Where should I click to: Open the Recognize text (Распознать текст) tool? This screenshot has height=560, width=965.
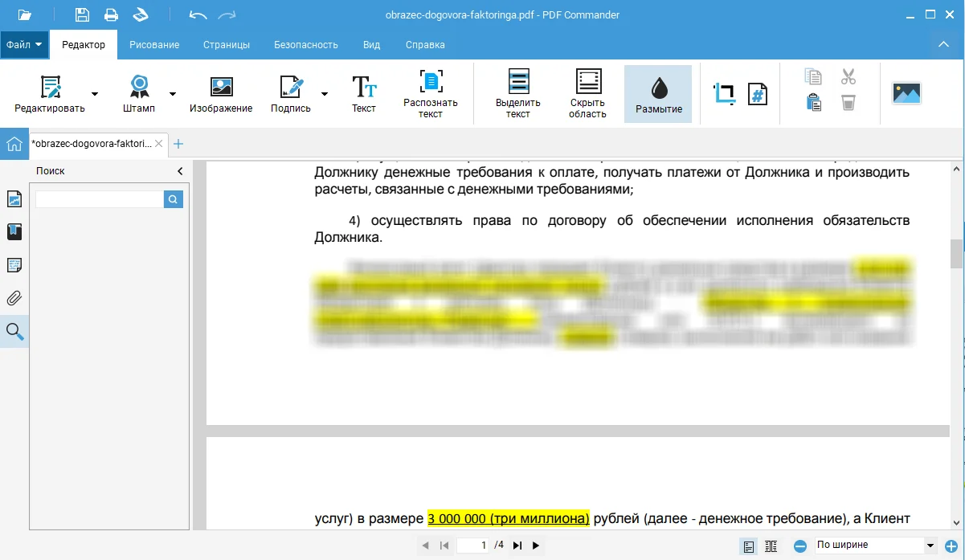pos(431,93)
